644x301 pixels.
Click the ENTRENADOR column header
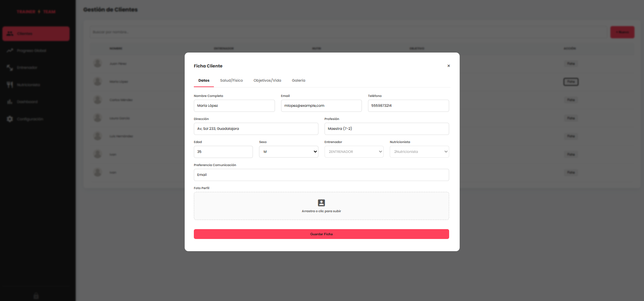224,48
